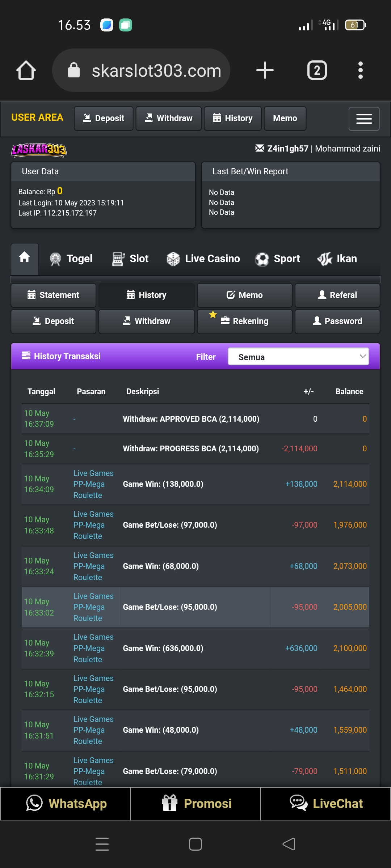Open the Password settings button

point(337,321)
